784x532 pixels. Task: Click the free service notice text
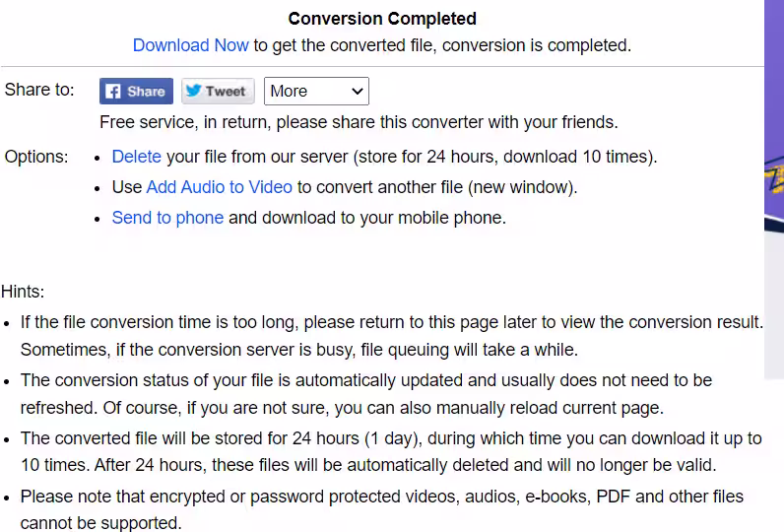359,122
